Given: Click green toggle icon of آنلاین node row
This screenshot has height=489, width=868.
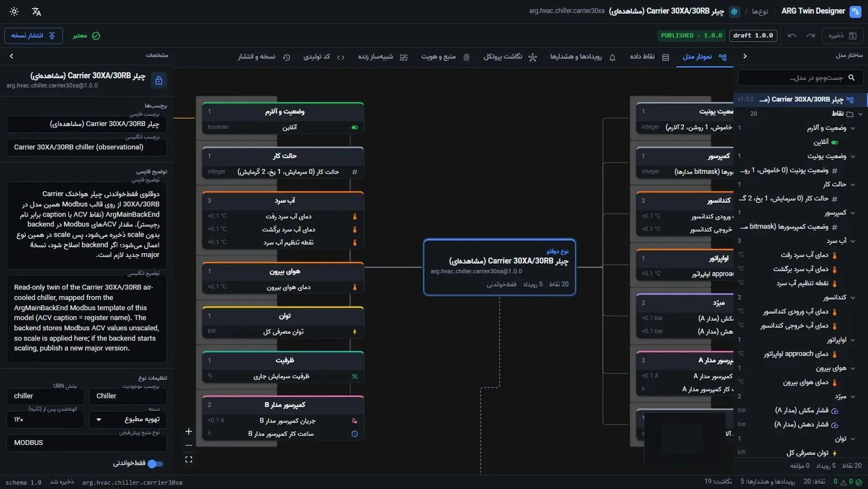Looking at the screenshot, I should [355, 127].
